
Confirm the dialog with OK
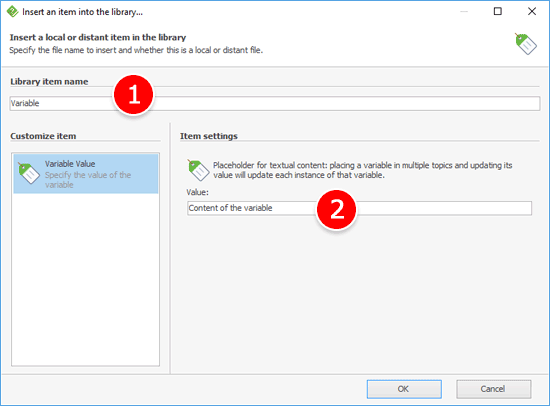pos(404,389)
